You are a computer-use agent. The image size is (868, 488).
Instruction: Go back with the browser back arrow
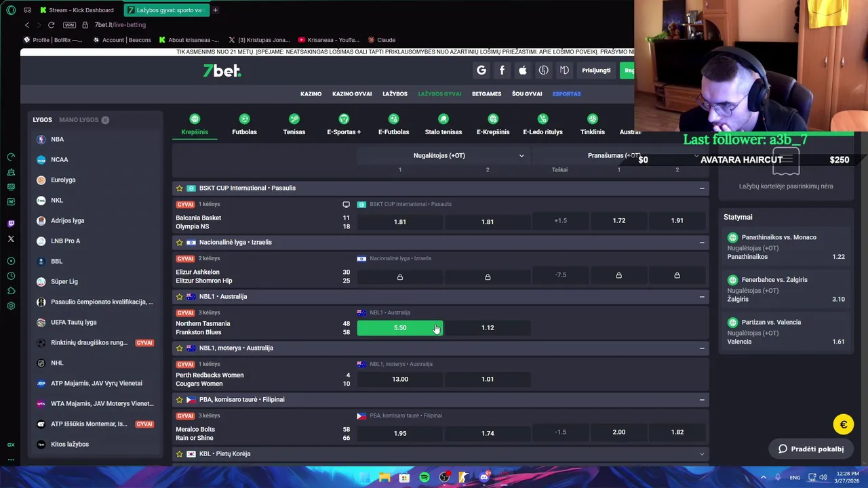[26, 25]
